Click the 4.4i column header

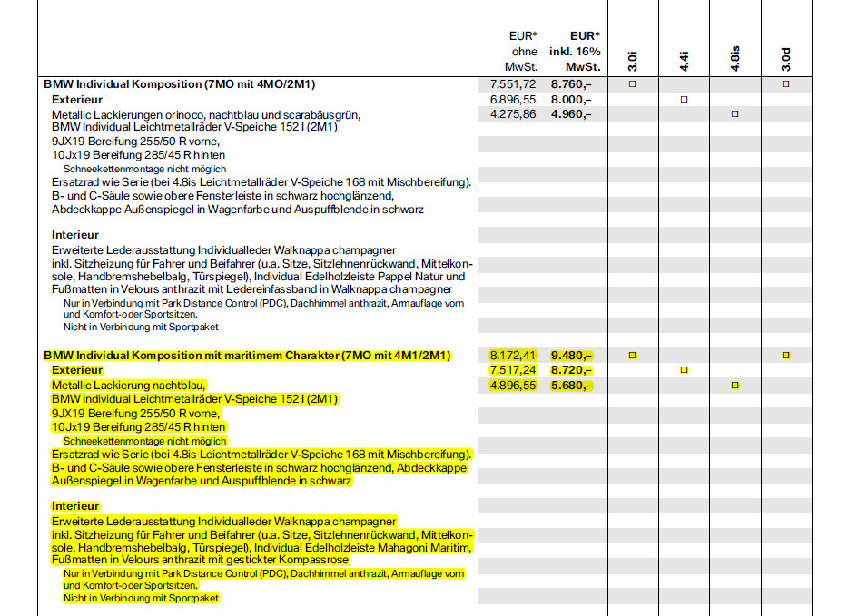pyautogui.click(x=685, y=61)
